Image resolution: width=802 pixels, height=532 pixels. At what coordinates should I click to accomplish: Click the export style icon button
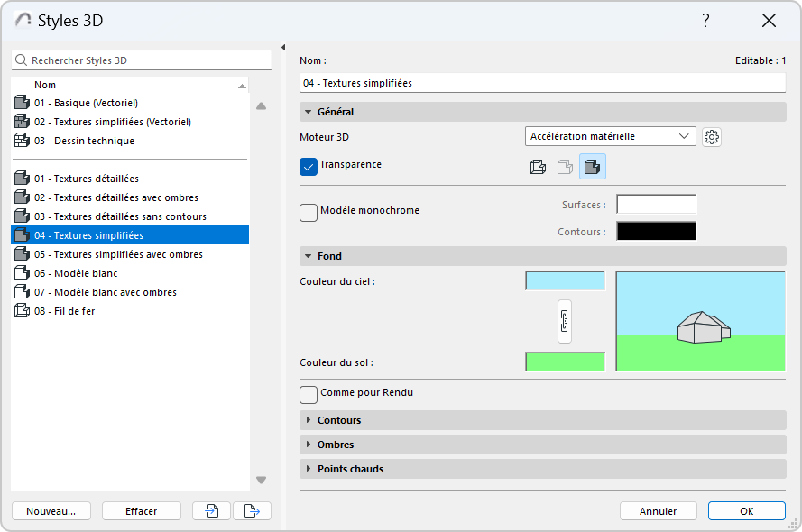252,511
